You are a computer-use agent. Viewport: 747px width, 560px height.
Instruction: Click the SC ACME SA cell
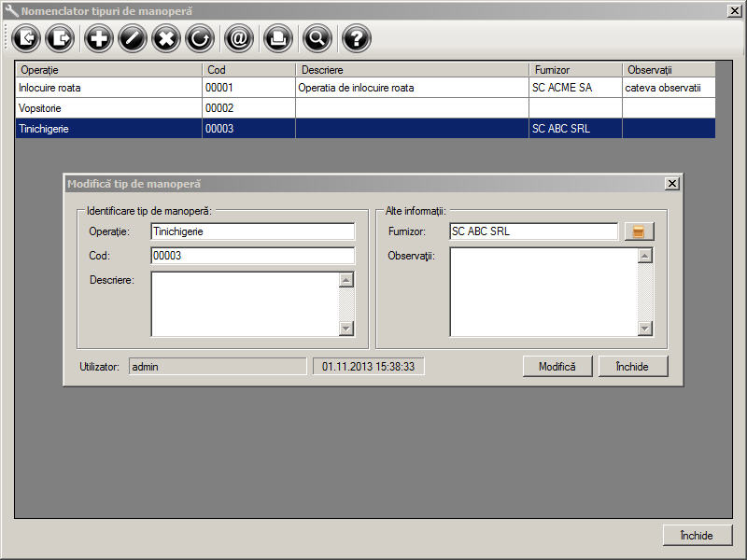(576, 88)
